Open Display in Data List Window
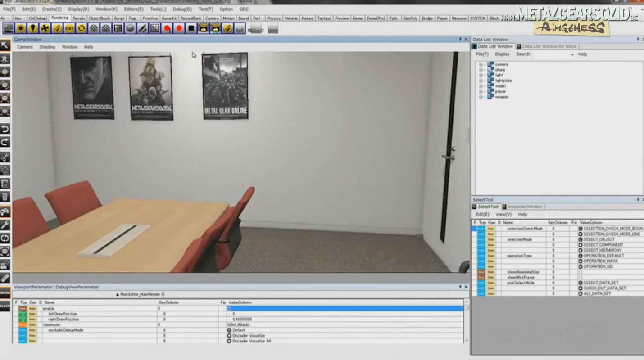The width and height of the screenshot is (644, 360). tap(502, 54)
